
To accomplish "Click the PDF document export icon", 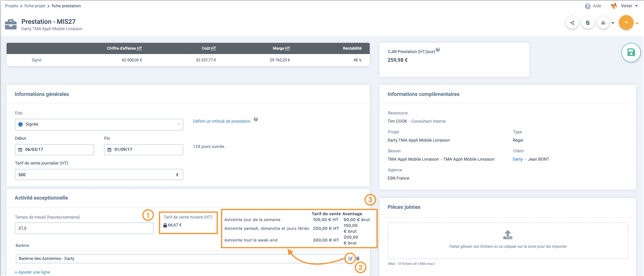I will point(588,23).
